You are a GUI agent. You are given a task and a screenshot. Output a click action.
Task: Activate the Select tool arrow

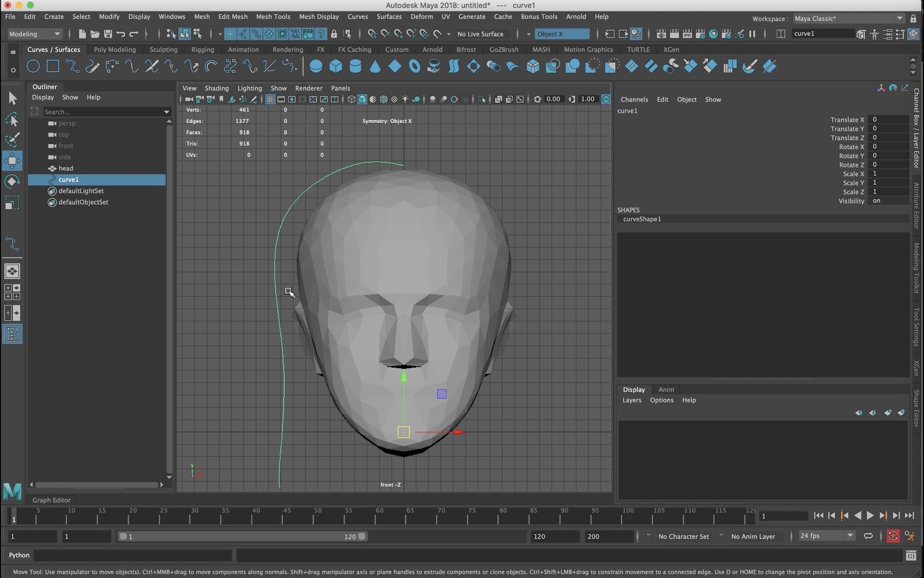point(12,99)
